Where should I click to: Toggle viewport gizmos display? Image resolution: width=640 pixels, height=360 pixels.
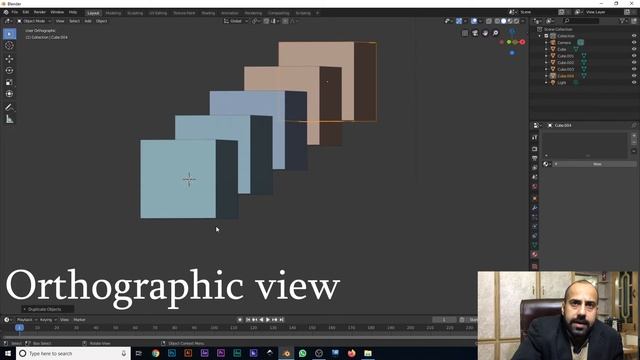tap(459, 21)
